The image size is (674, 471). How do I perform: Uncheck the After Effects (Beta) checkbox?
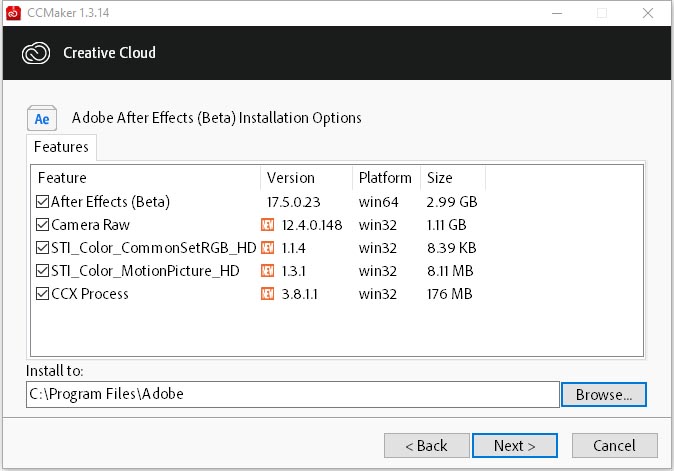42,202
